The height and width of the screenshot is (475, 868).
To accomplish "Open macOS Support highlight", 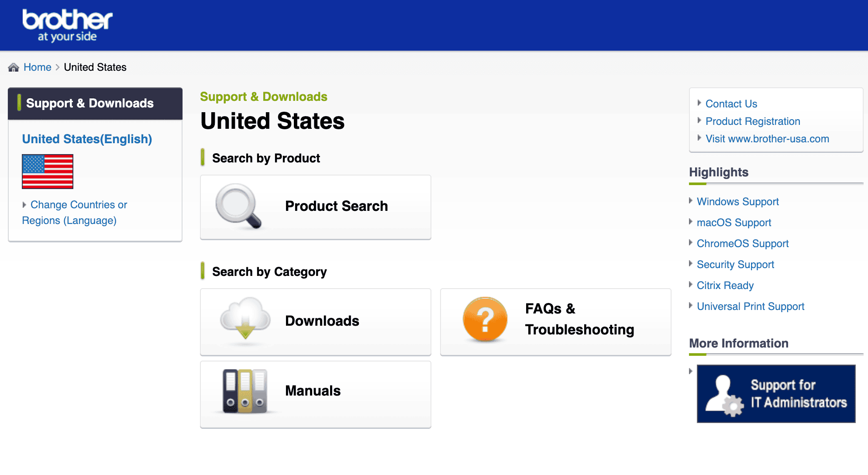I will [x=734, y=223].
